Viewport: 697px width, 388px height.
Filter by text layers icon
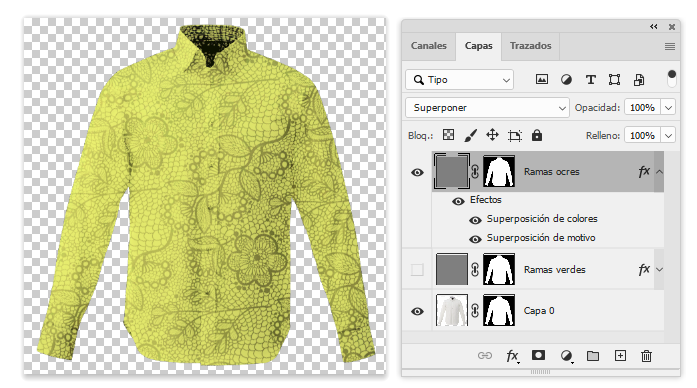590,80
